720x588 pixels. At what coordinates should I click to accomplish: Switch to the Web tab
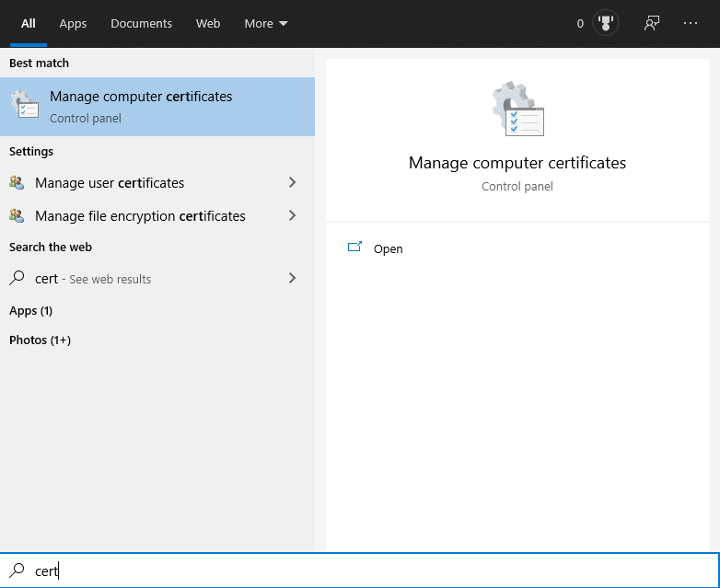(x=208, y=23)
